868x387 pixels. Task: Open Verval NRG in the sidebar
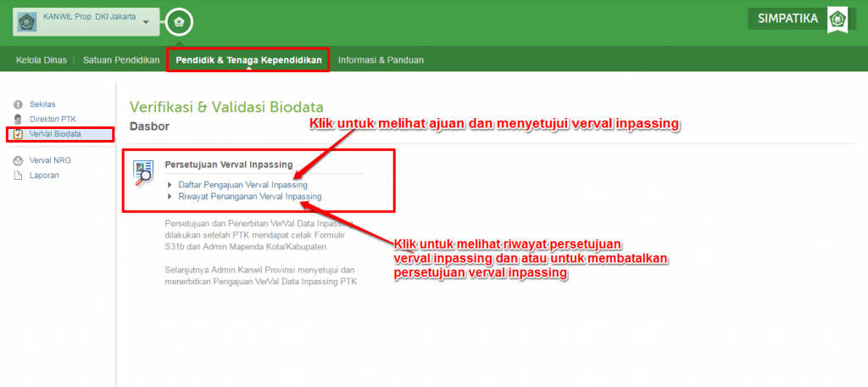coord(50,160)
